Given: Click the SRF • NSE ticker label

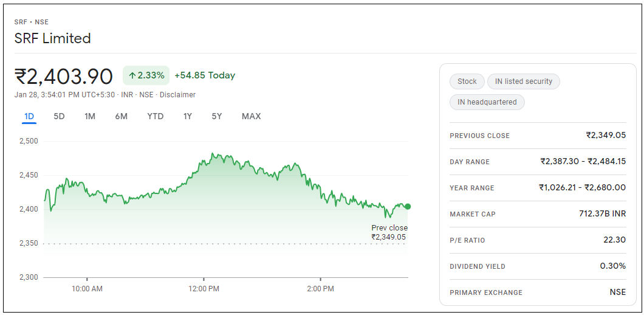Looking at the screenshot, I should 31,22.
